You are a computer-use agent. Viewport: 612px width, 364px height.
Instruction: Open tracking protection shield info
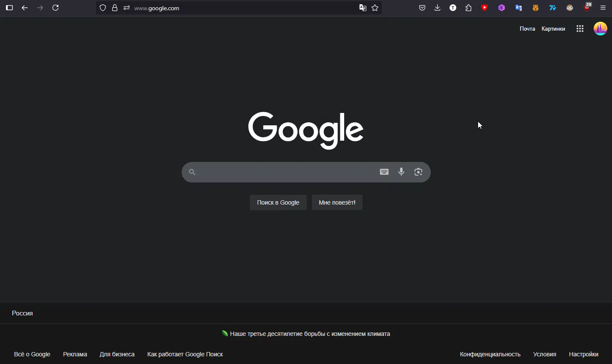point(103,8)
